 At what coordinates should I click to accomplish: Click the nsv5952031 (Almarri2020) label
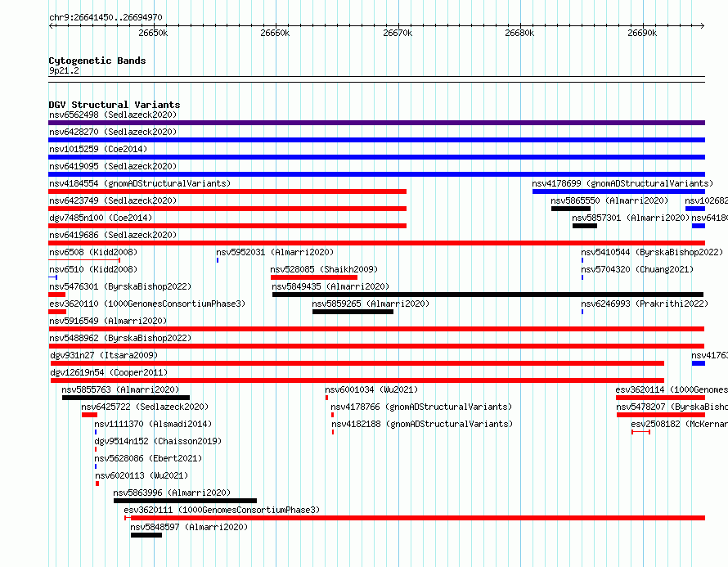(x=275, y=252)
